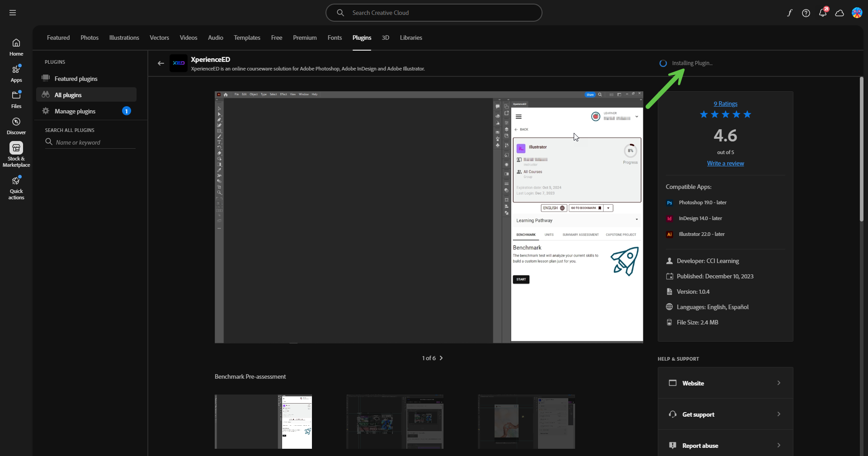Switch to the Templates tab
The image size is (868, 456).
247,38
